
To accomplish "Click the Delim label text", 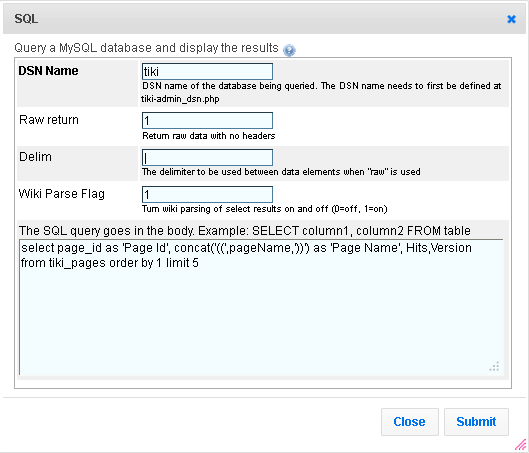I will (x=35, y=157).
